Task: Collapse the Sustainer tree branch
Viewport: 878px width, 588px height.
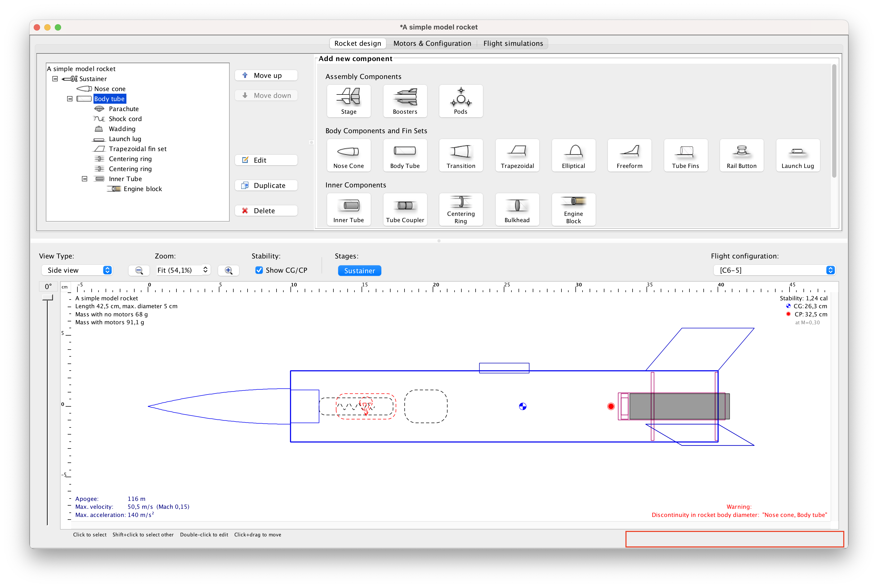Action: pyautogui.click(x=55, y=79)
